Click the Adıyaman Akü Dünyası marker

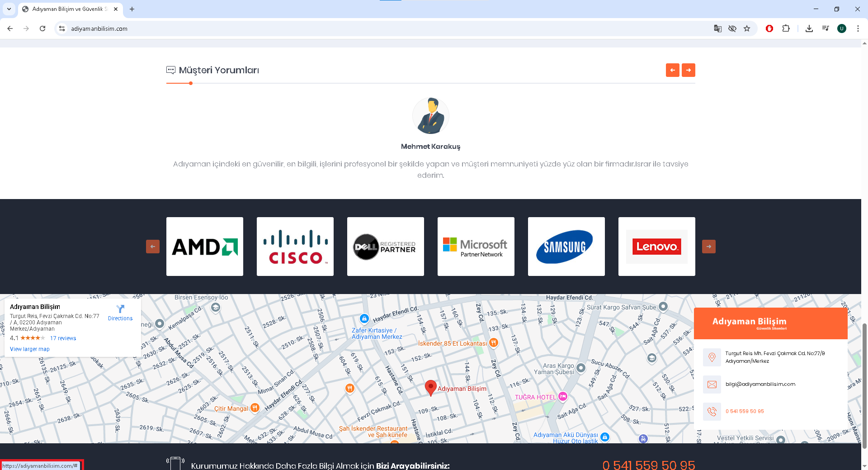click(x=605, y=437)
